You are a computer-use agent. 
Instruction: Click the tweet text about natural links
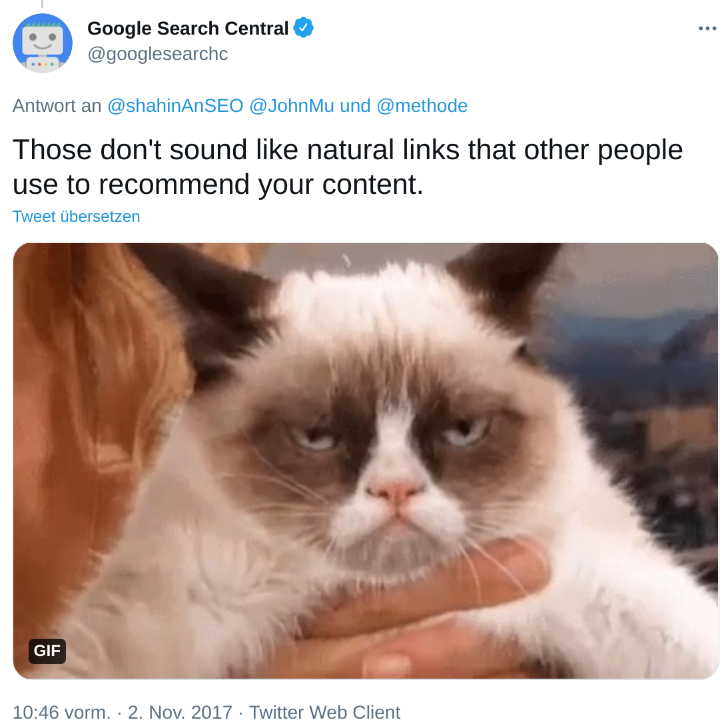coord(347,167)
